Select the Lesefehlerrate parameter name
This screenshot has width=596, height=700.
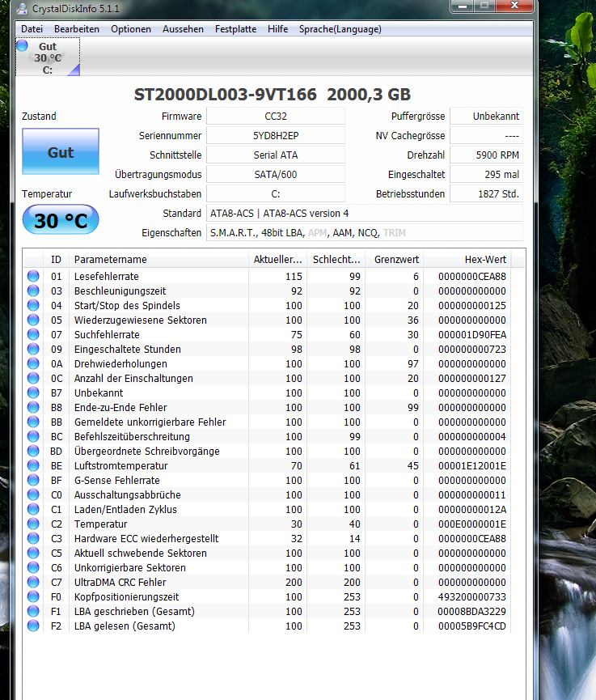point(106,276)
